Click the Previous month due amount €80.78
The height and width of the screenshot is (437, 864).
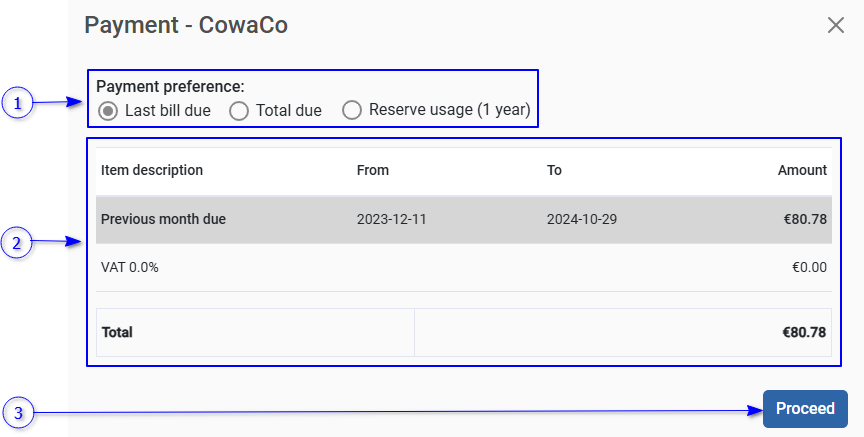pos(805,219)
